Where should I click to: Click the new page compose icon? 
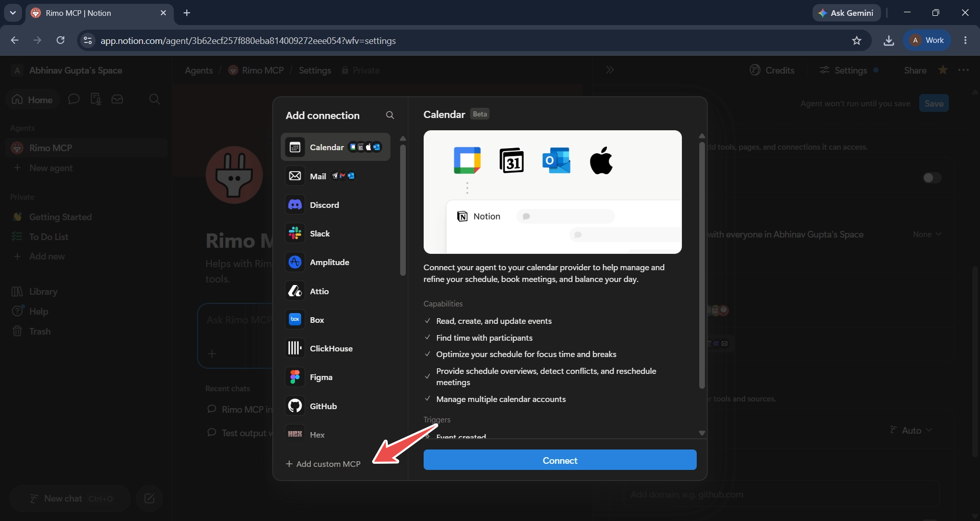click(x=150, y=499)
